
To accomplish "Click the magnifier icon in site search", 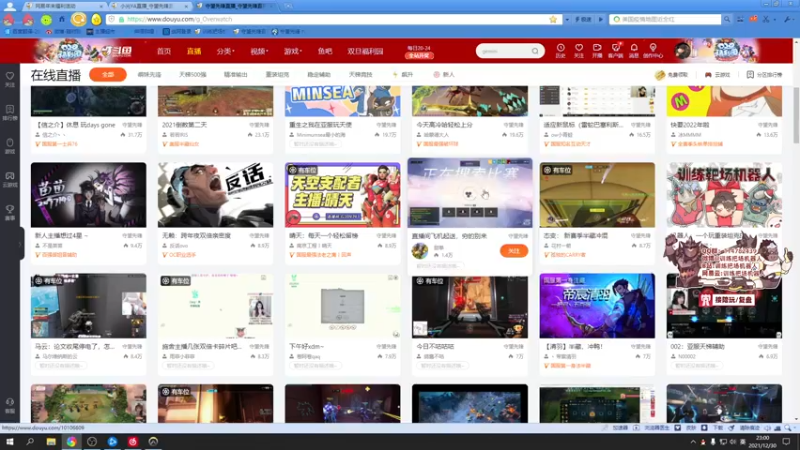I will tap(535, 51).
